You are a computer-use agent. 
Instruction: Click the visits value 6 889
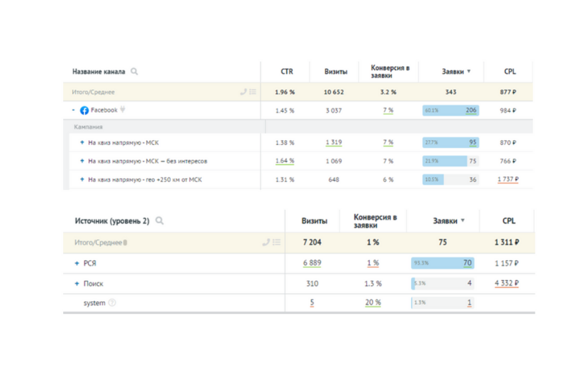(x=312, y=263)
